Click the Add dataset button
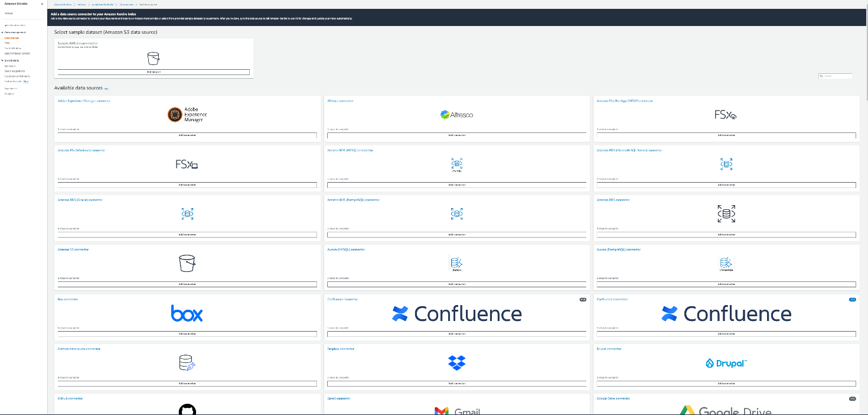Viewport: 868px width, 415px height. point(154,72)
